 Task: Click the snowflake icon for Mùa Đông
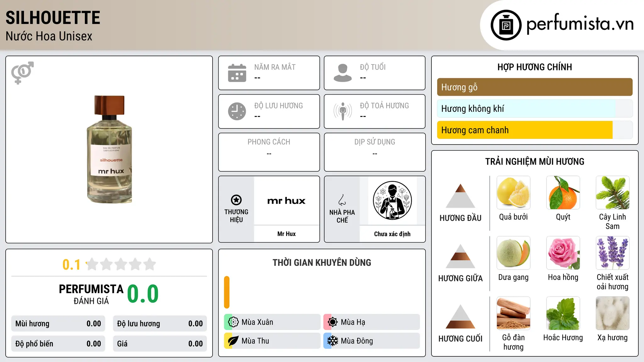coord(332,341)
